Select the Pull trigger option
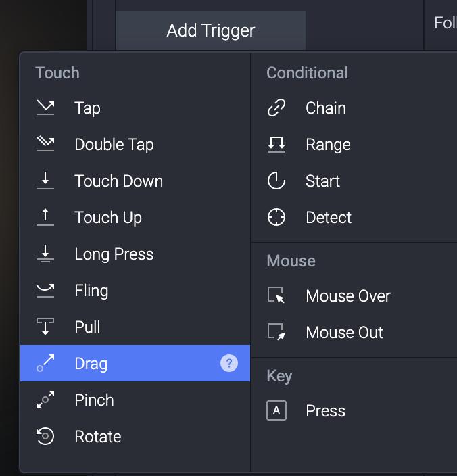 [x=88, y=327]
